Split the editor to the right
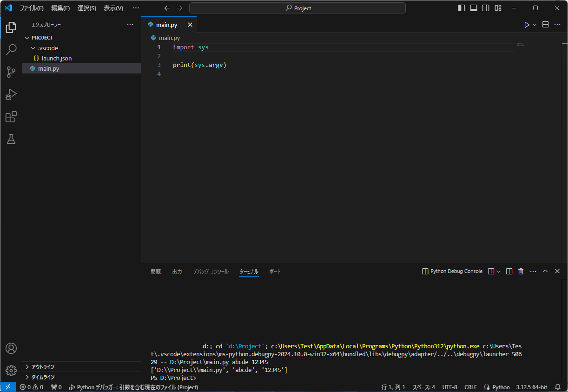The width and height of the screenshot is (568, 392). click(546, 25)
